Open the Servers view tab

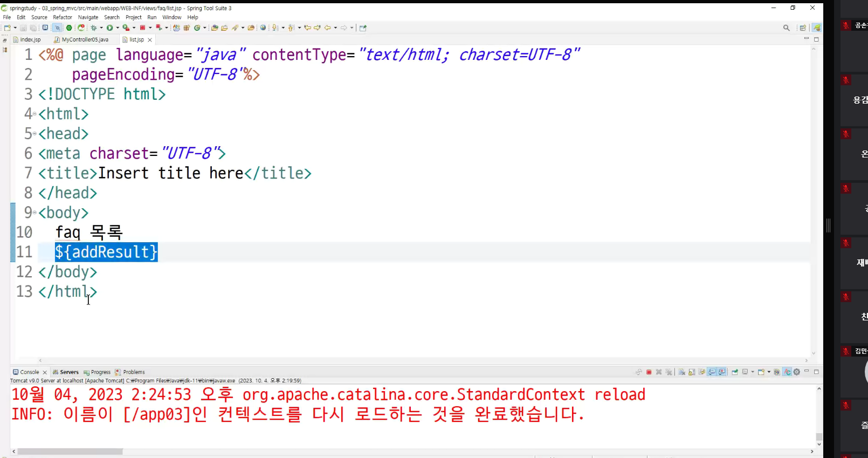pos(66,372)
